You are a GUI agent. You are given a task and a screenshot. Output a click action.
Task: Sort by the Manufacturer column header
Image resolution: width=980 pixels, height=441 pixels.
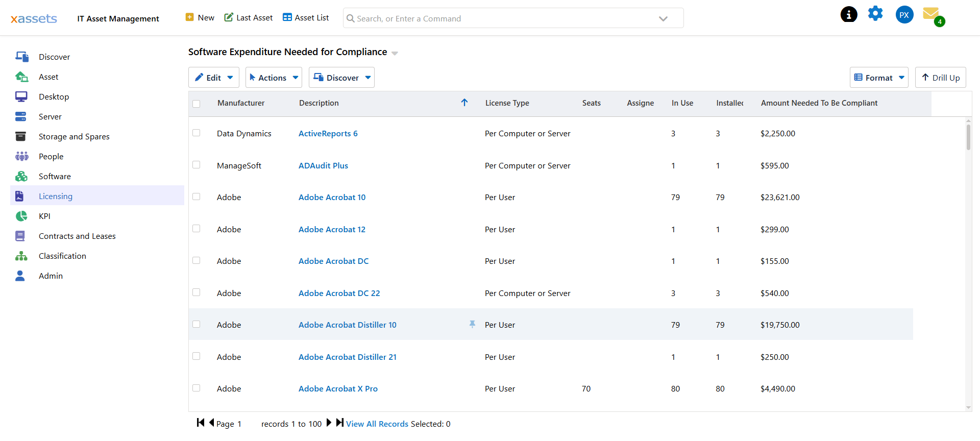pos(241,103)
